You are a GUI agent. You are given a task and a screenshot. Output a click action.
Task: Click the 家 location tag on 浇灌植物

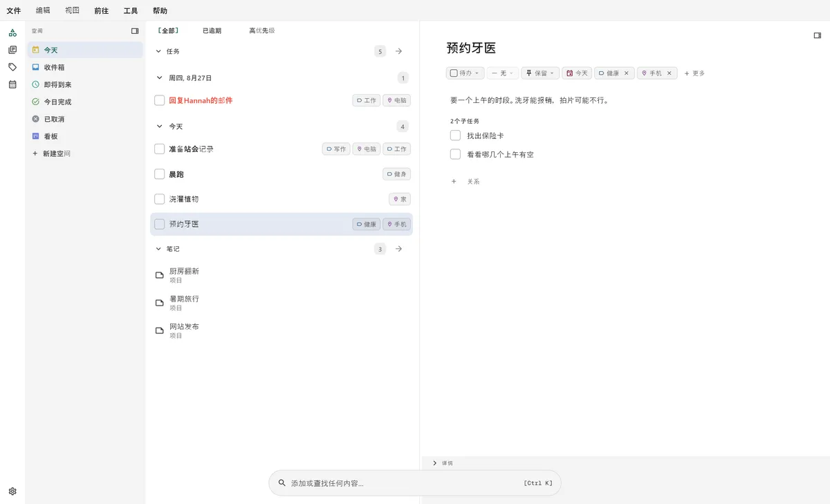[x=400, y=199]
